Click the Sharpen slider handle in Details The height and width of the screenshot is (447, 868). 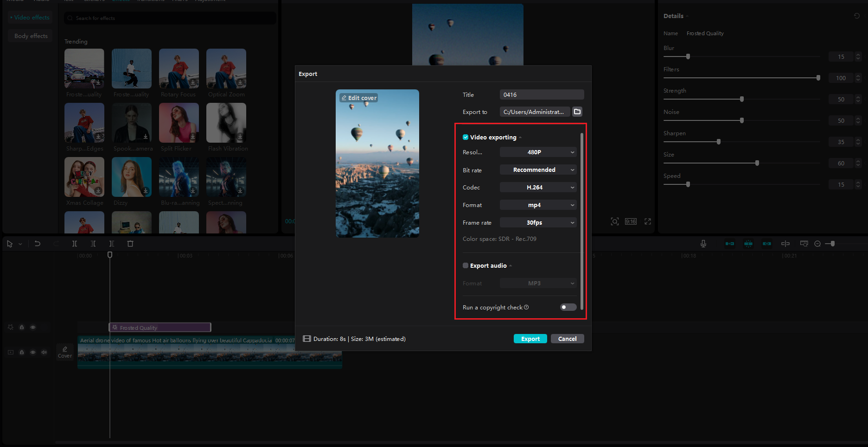click(x=719, y=142)
